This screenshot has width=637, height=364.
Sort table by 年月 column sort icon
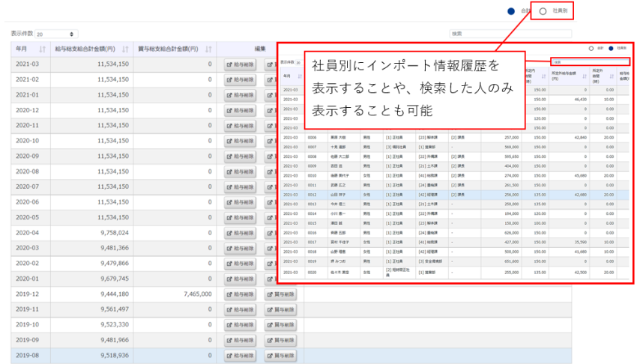[43, 49]
